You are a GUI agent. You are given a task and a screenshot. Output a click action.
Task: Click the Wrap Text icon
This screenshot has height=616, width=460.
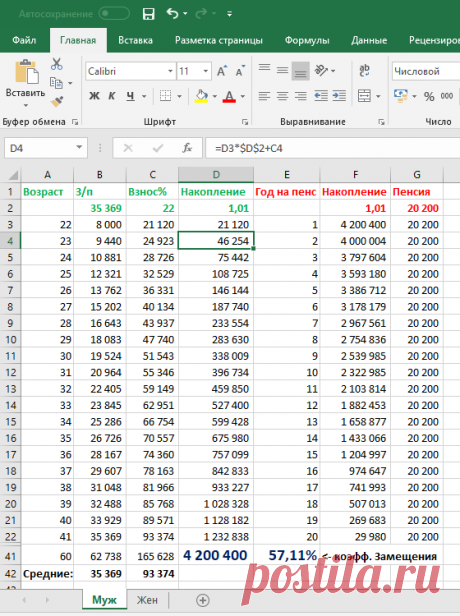364,71
